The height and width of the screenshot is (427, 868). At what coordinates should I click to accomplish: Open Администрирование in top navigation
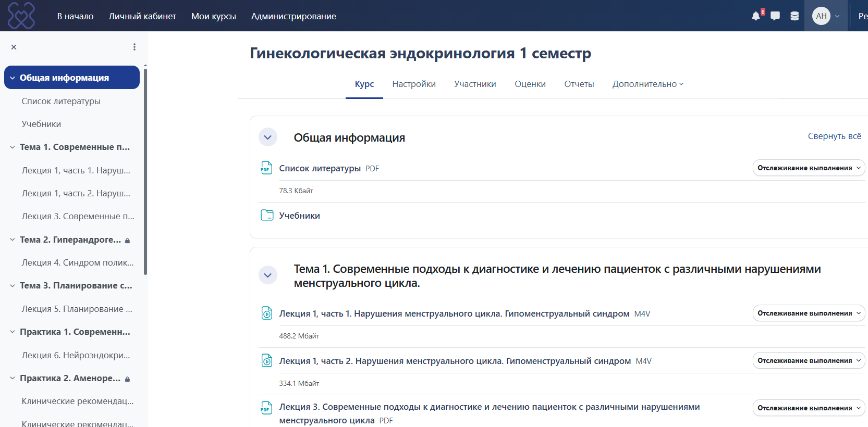pos(294,16)
